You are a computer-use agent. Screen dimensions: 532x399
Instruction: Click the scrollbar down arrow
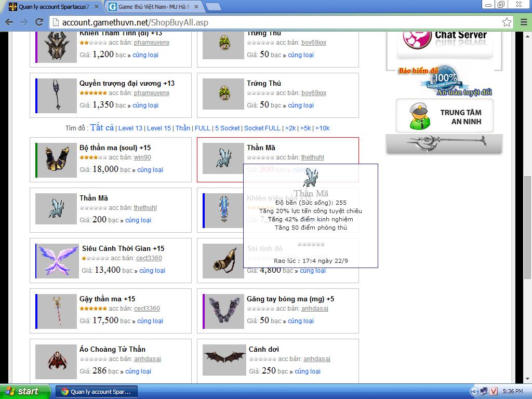pyautogui.click(x=528, y=379)
